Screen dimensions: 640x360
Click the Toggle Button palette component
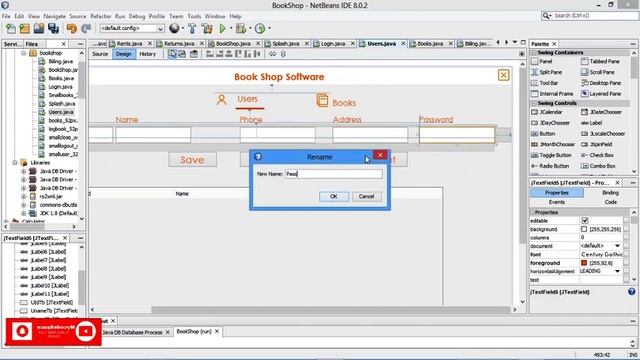(550, 155)
